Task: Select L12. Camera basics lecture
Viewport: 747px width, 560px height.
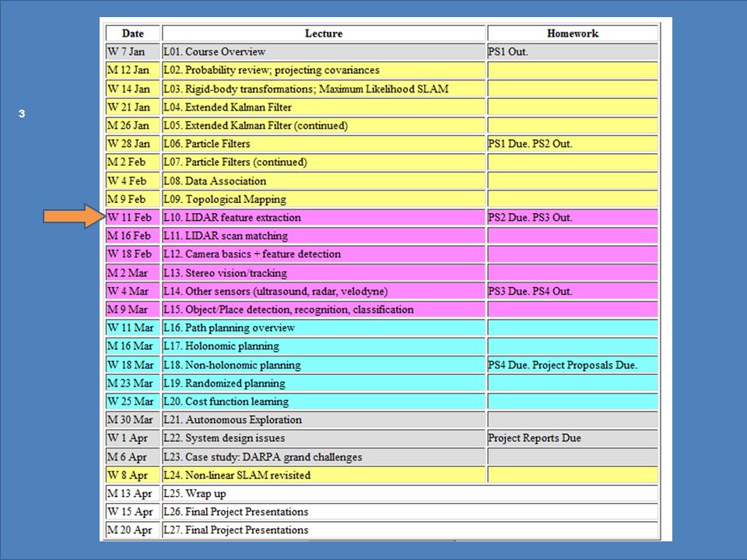Action: click(324, 254)
